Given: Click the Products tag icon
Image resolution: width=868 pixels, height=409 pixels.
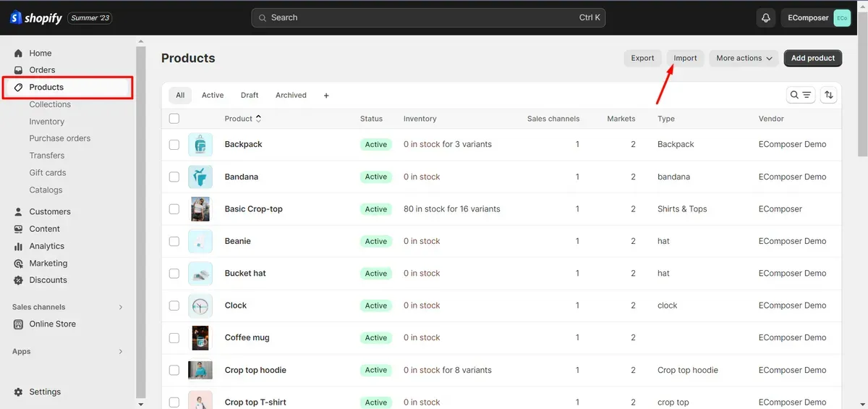Looking at the screenshot, I should pos(19,88).
